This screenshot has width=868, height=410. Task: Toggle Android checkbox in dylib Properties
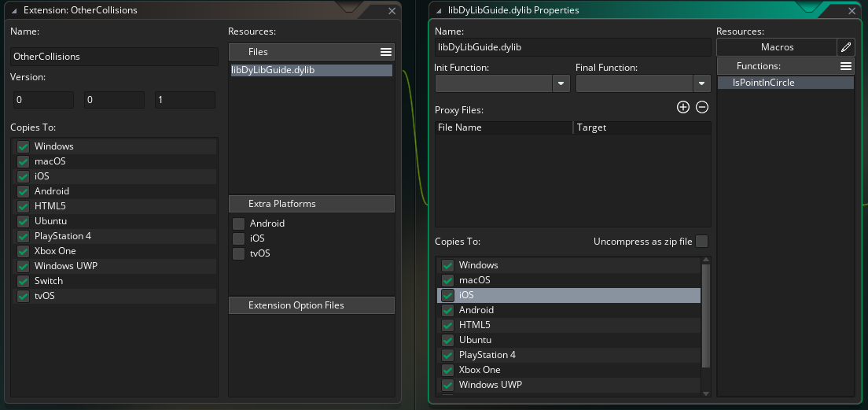447,311
